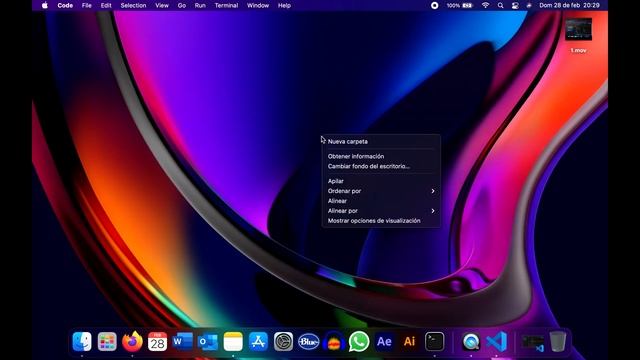640x360 pixels.
Task: Open the Selection menu
Action: click(133, 5)
